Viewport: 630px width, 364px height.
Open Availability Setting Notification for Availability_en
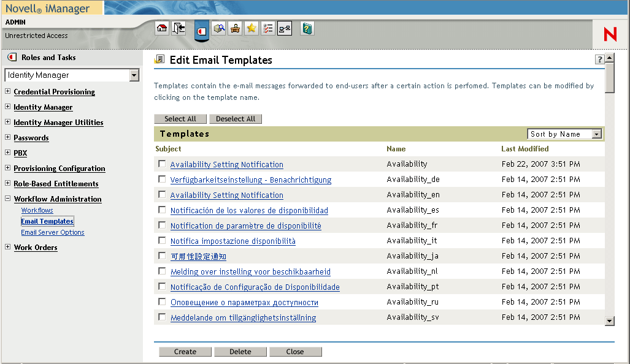click(x=226, y=195)
